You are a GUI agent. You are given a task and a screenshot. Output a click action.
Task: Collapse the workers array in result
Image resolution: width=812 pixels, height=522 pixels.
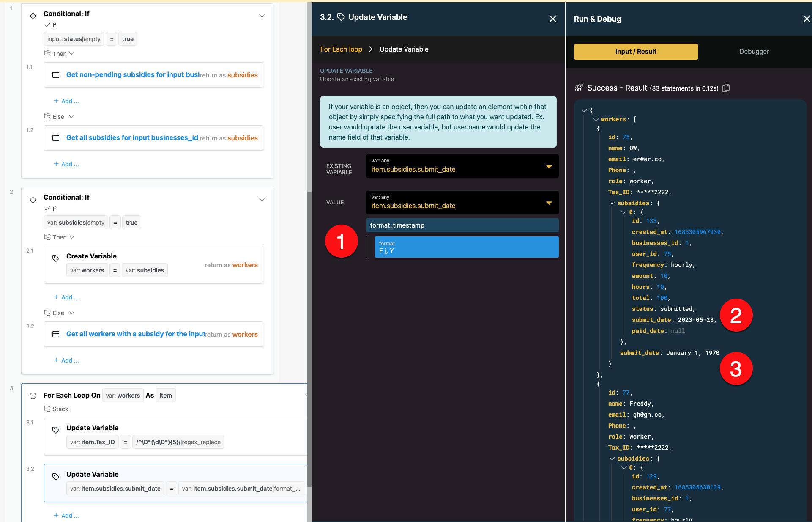596,119
